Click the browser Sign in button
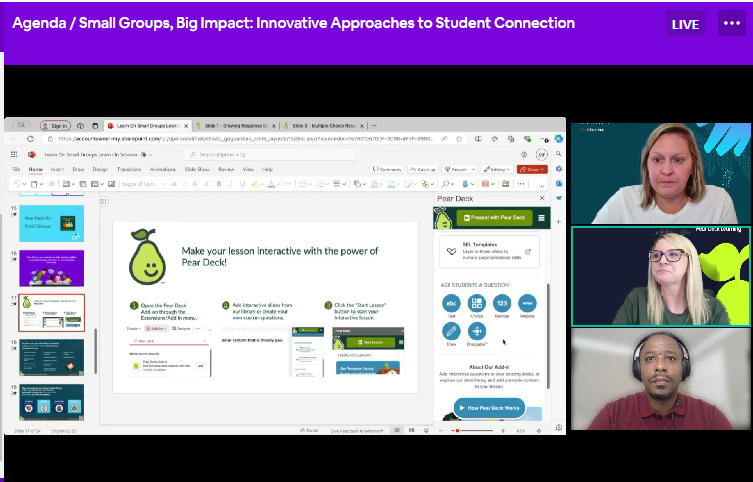This screenshot has width=753, height=482. 55,126
